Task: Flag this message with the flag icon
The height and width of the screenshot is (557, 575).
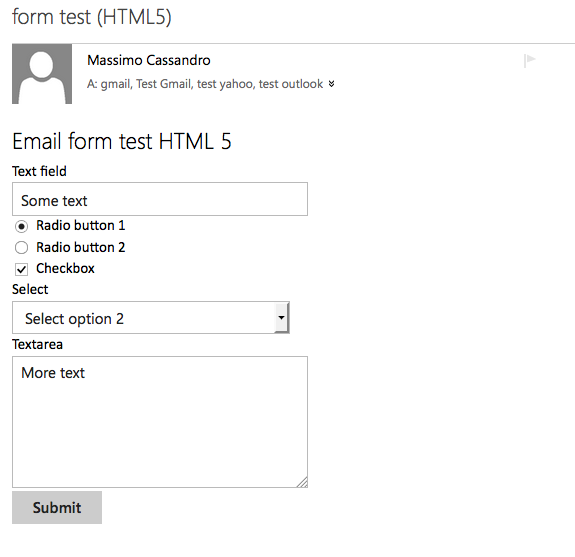Action: [530, 61]
